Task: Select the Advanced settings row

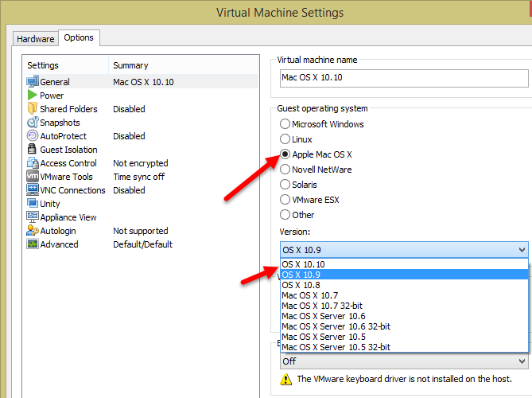Action: [x=60, y=244]
